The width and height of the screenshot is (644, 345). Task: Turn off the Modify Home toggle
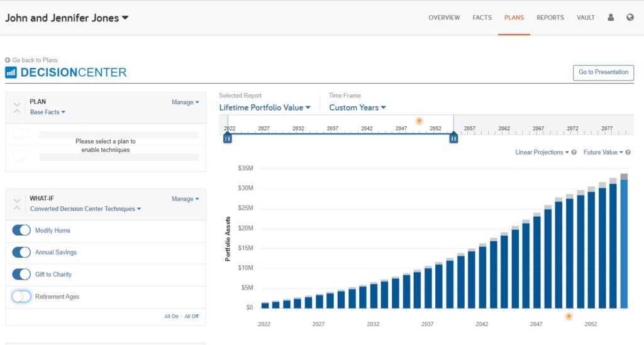click(x=21, y=231)
